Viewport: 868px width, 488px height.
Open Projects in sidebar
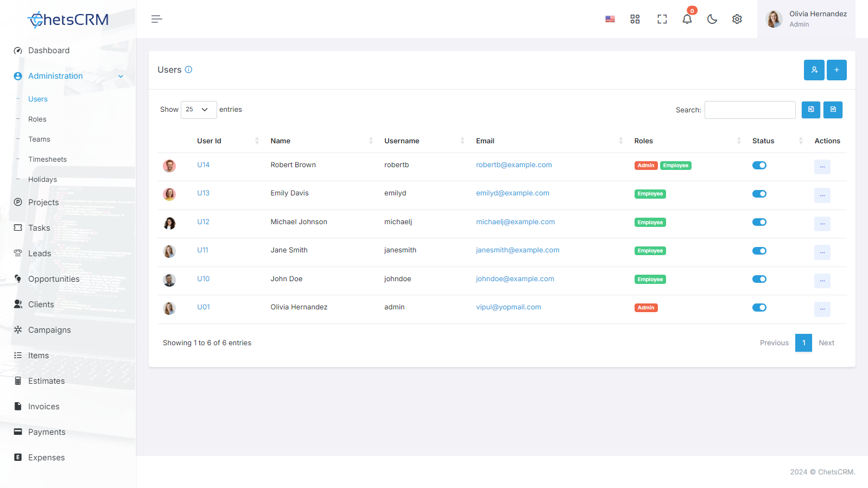pyautogui.click(x=43, y=202)
